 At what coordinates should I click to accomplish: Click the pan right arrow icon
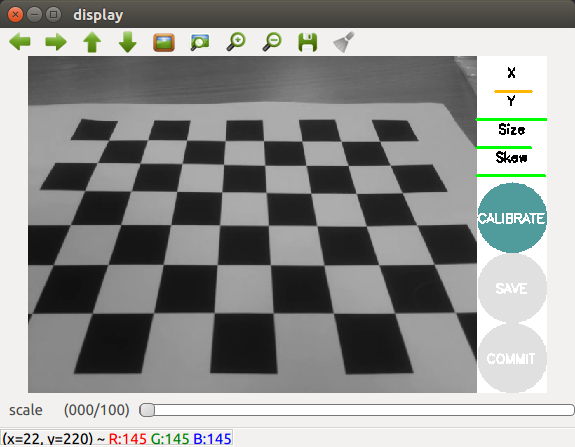click(x=56, y=42)
